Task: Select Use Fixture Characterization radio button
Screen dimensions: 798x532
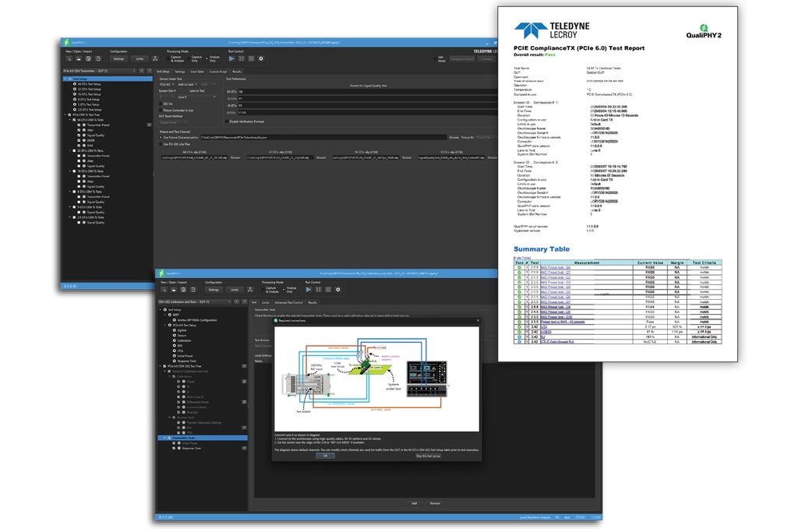Action: pyautogui.click(x=161, y=137)
